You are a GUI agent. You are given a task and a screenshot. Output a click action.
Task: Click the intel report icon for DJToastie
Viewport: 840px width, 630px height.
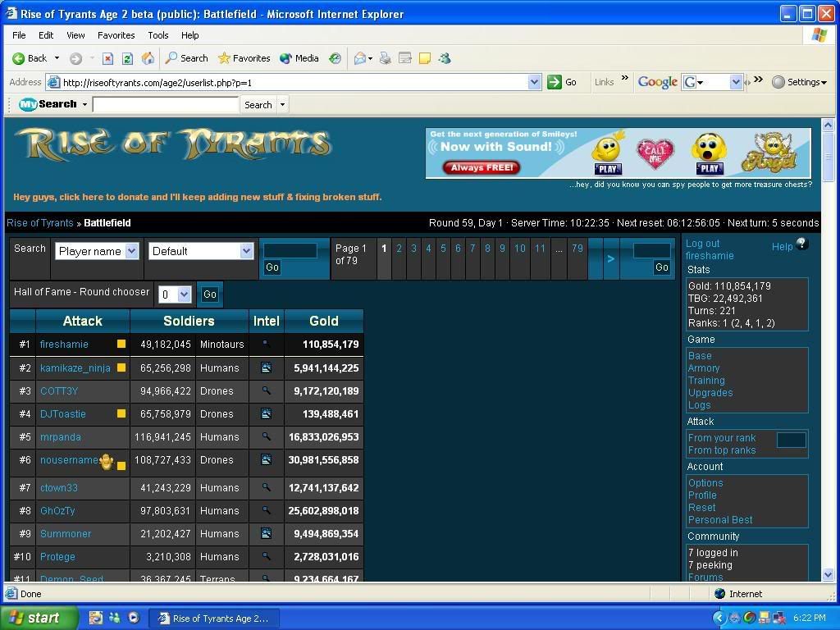click(267, 413)
